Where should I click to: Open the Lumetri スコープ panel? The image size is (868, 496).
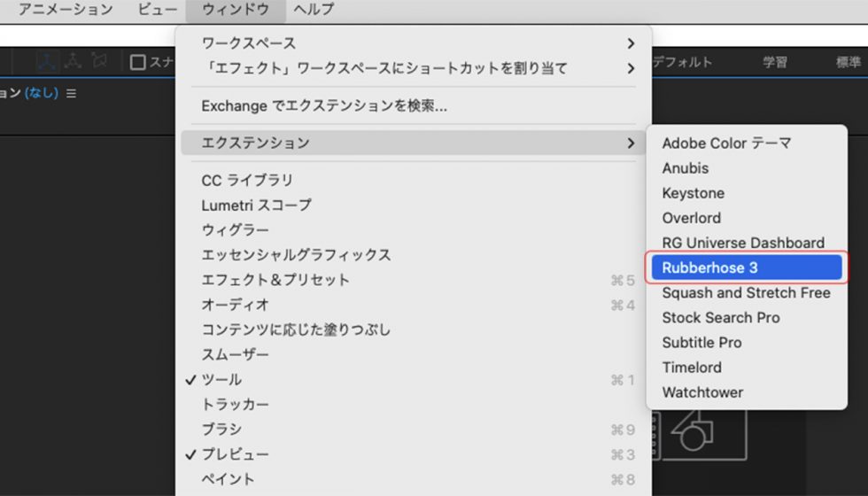point(414,205)
